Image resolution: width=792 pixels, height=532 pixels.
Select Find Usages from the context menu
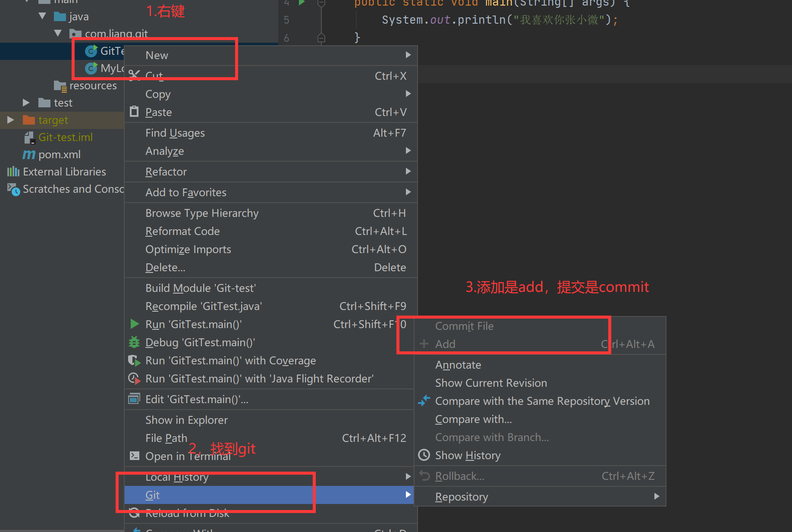point(270,133)
